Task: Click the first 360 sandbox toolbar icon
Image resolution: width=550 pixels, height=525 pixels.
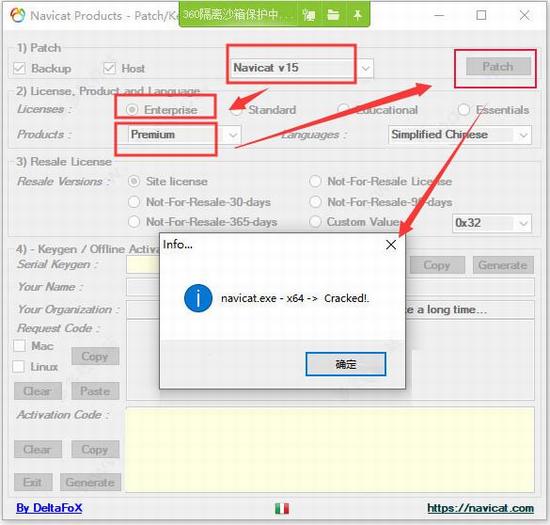Action: 309,15
